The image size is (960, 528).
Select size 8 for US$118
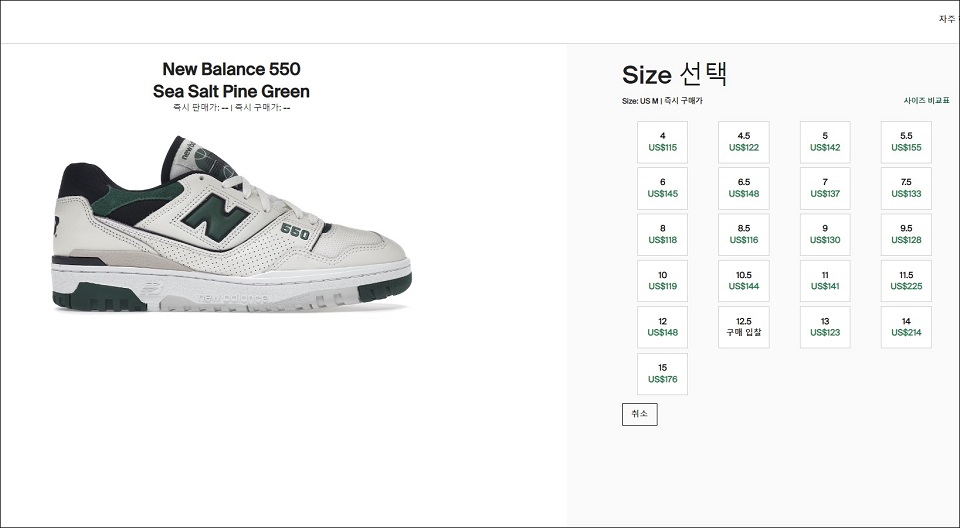pos(662,235)
